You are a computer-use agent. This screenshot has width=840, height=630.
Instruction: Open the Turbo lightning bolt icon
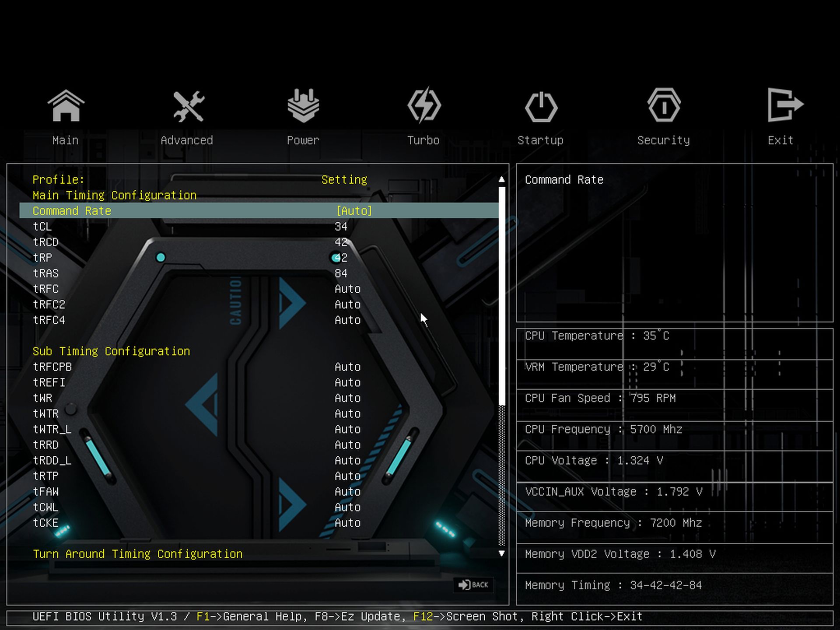[x=424, y=105]
